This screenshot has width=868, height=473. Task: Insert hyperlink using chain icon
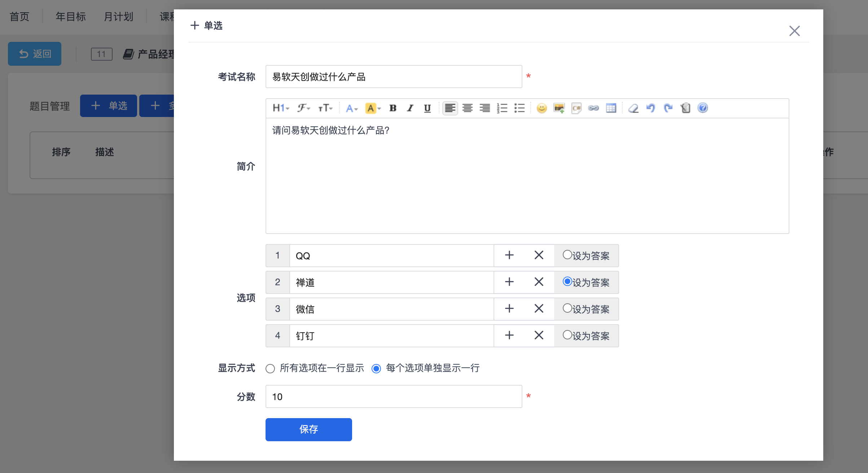[x=593, y=108]
